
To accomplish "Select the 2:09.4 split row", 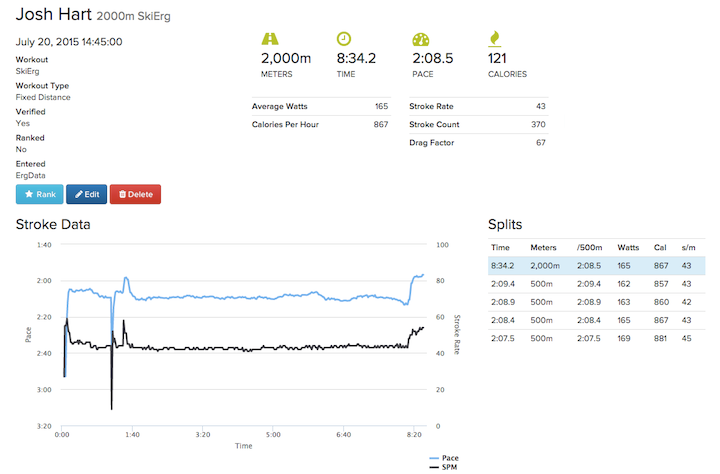I will coord(596,284).
